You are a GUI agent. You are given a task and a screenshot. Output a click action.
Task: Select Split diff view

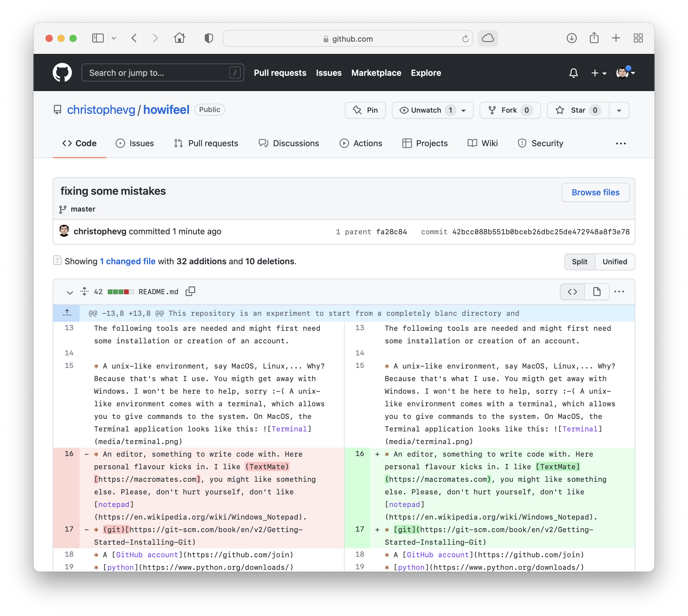(x=579, y=262)
